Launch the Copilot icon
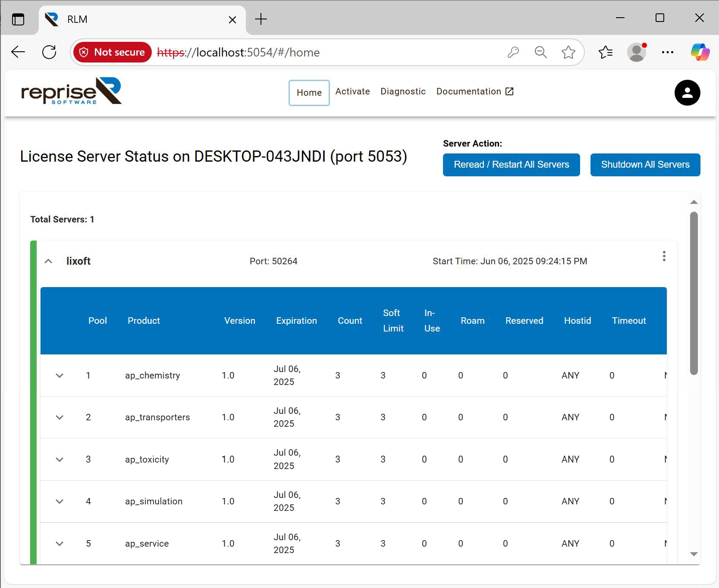Viewport: 719px width, 588px height. (700, 52)
